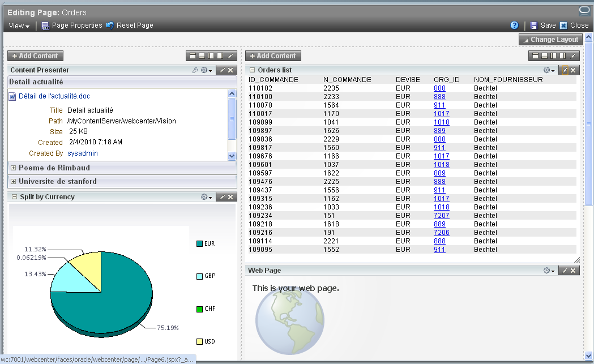
Task: Open the View dropdown menu
Action: click(19, 25)
